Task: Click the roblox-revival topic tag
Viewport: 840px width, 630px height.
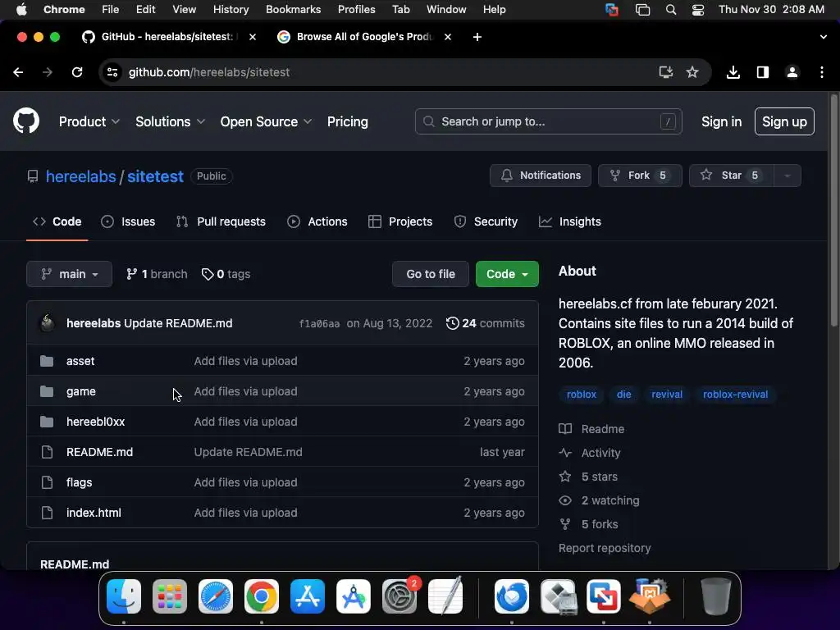Action: [x=735, y=395]
